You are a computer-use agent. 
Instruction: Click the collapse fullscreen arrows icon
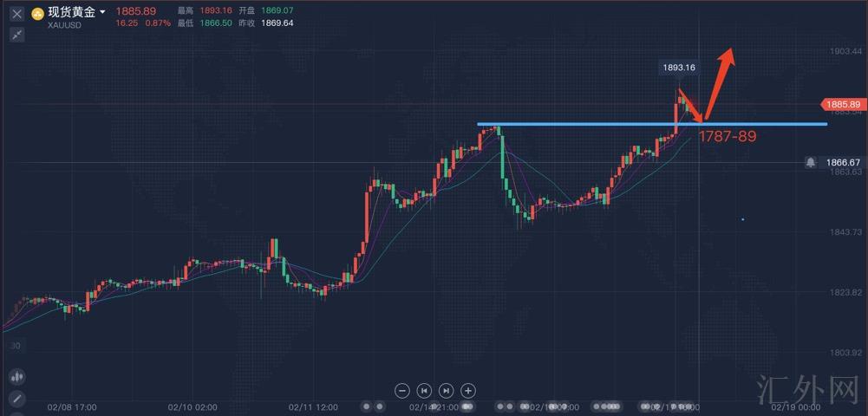click(x=16, y=35)
